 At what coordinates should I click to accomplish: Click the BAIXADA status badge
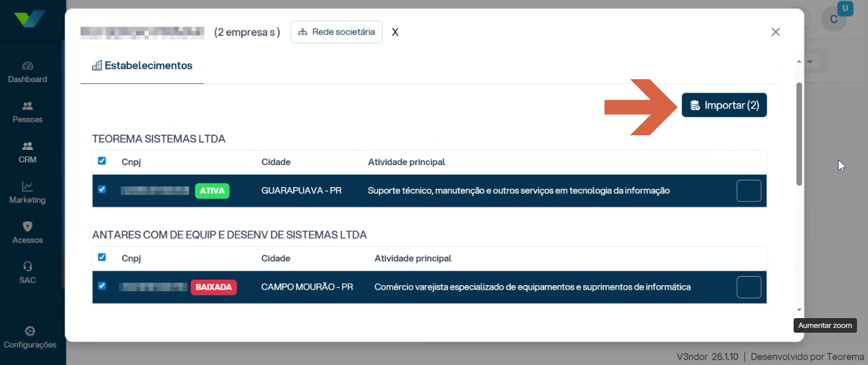(x=213, y=287)
